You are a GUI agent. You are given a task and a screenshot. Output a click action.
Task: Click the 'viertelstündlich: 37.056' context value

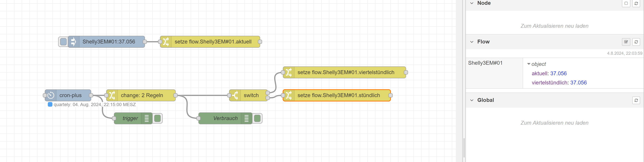pyautogui.click(x=559, y=83)
